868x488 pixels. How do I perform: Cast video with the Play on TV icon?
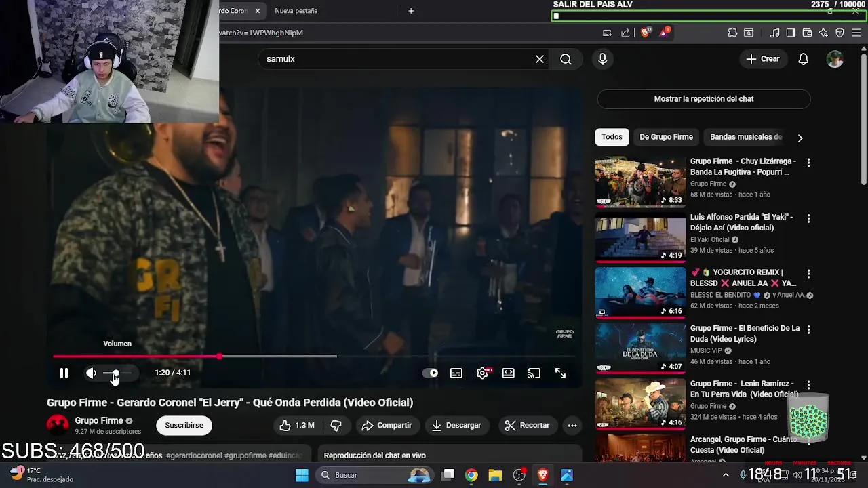point(534,373)
